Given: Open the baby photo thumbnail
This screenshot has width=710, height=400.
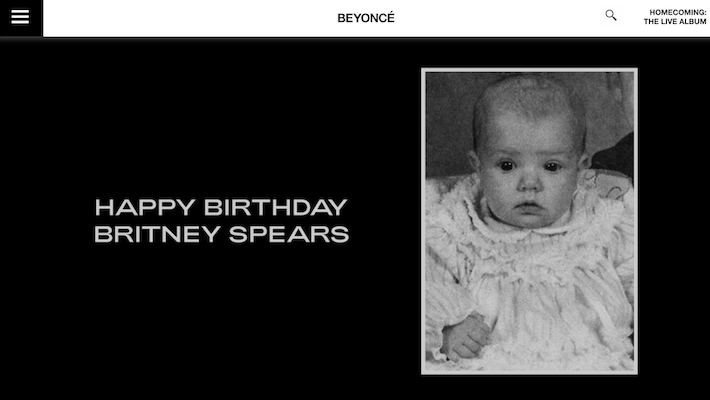Looking at the screenshot, I should 529,221.
